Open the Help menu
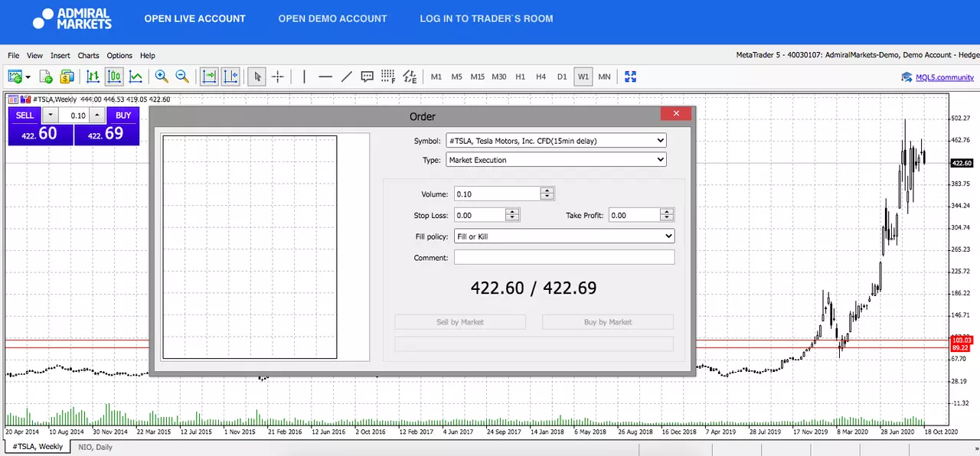 pos(148,55)
